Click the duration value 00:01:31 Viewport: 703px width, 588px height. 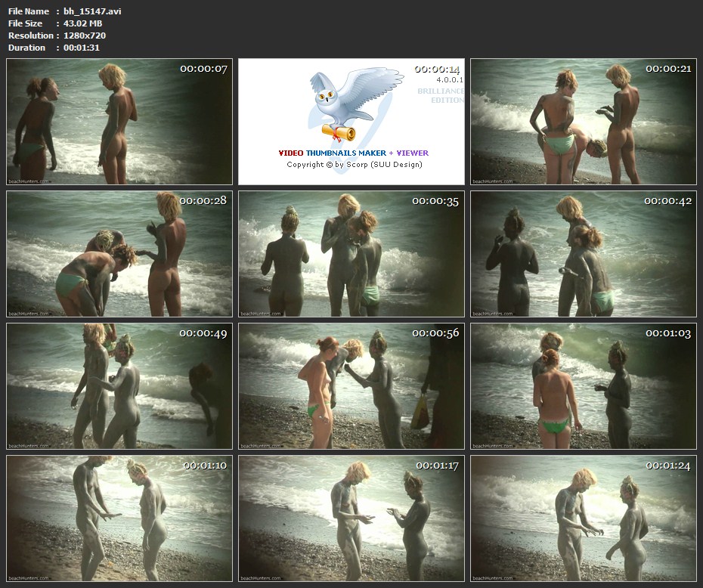[82, 48]
